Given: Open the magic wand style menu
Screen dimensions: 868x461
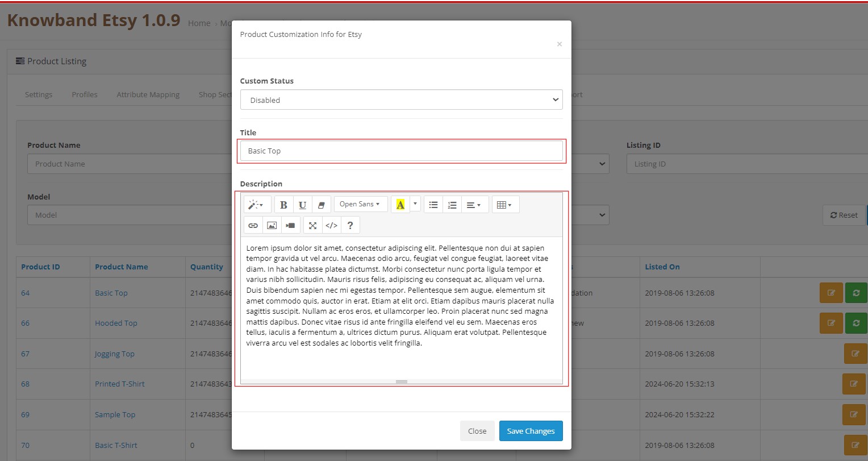Looking at the screenshot, I should (x=257, y=205).
